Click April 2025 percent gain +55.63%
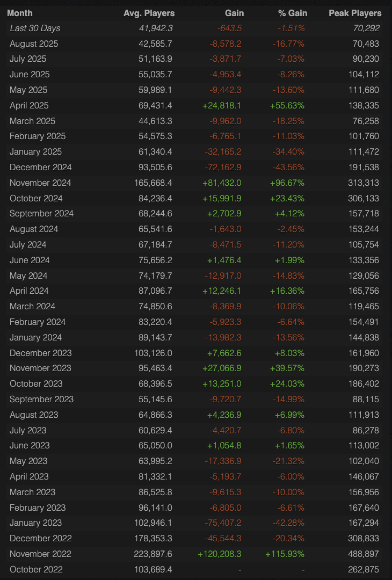The width and height of the screenshot is (392, 580). 287,105
